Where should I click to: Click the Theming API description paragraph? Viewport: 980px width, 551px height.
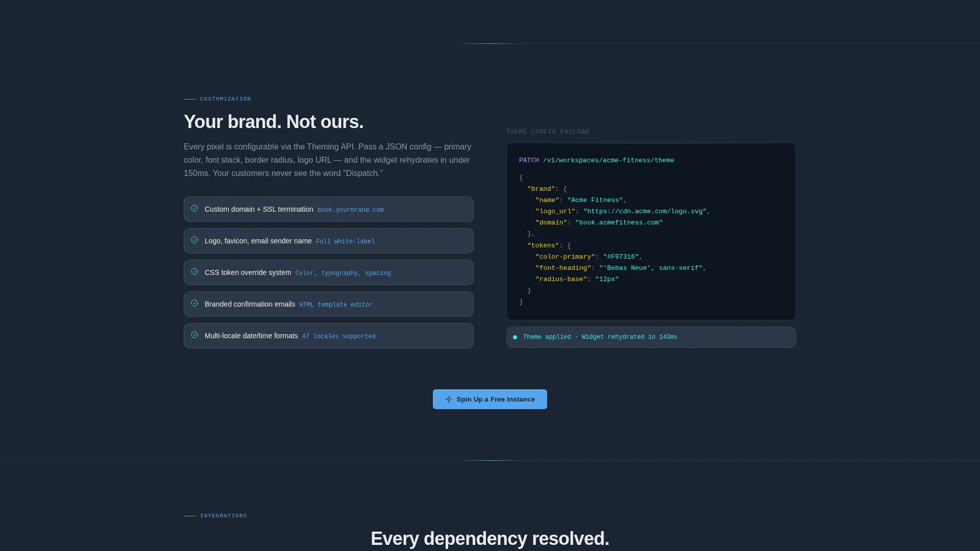(328, 160)
